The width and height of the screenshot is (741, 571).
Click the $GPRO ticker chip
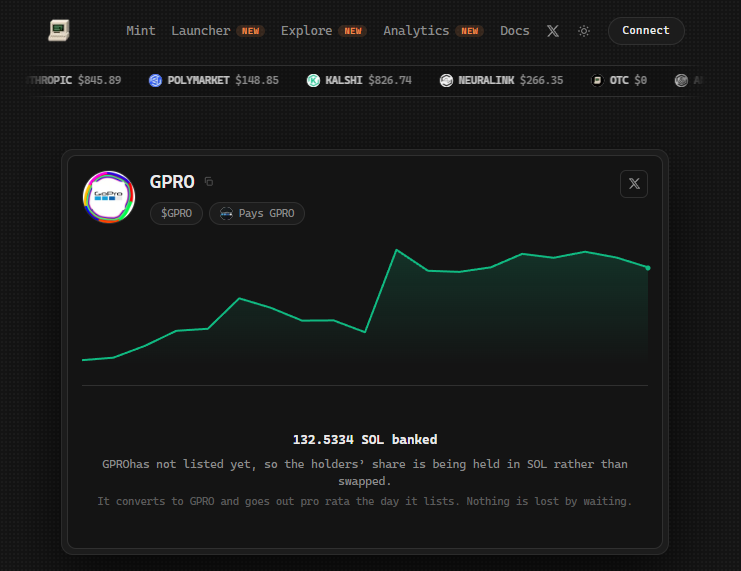point(176,214)
